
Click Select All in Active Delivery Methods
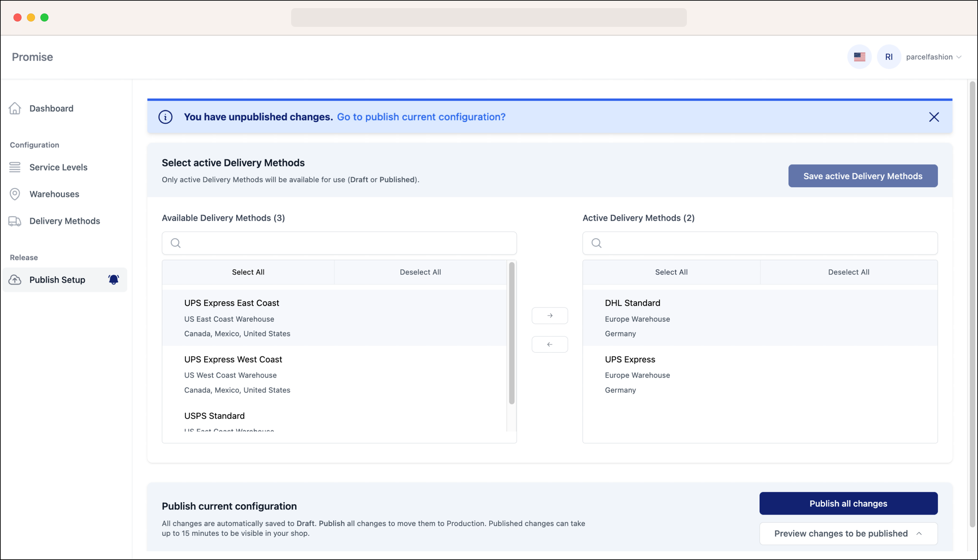pyautogui.click(x=671, y=272)
